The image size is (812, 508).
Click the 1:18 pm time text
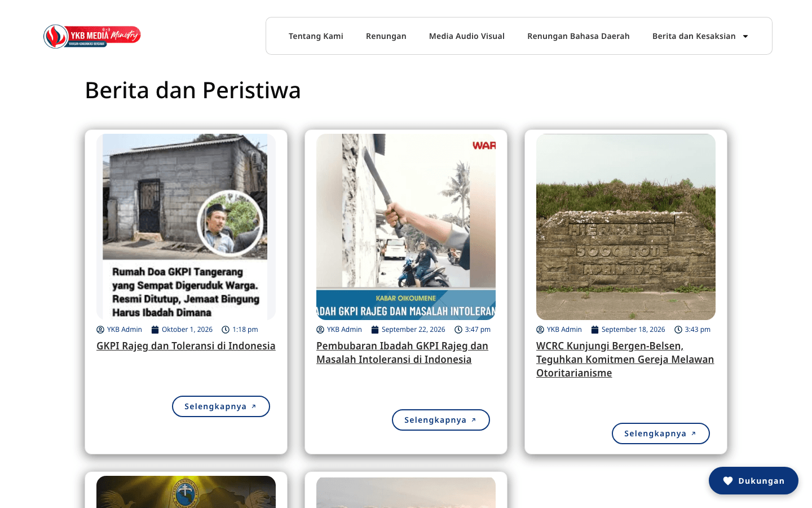tap(245, 330)
